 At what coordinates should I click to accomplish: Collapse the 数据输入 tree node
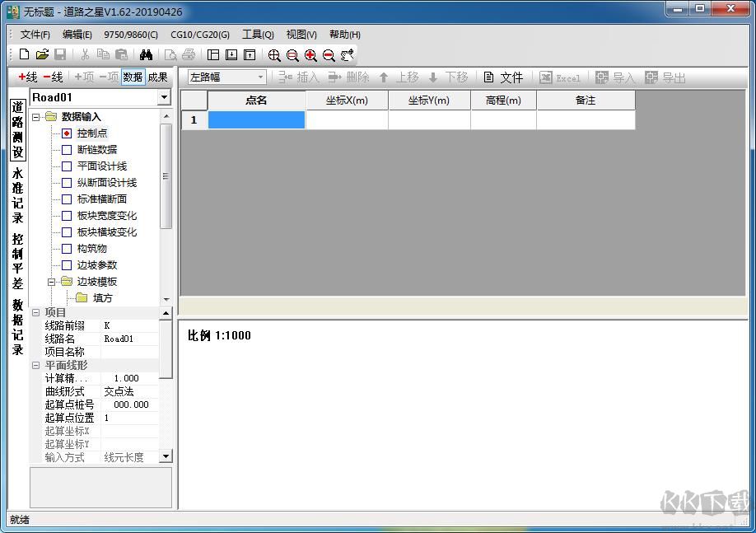pos(36,117)
